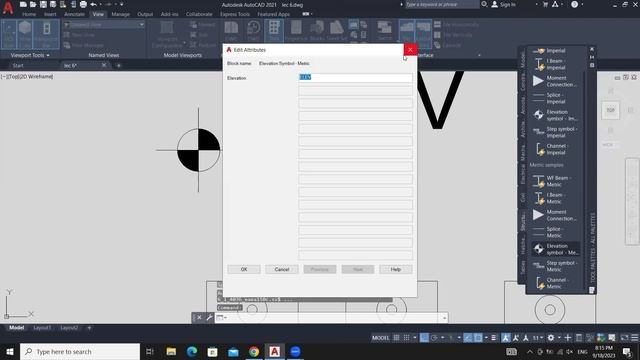
Task: Toggle drawing grid display in status bar
Action: [396, 338]
